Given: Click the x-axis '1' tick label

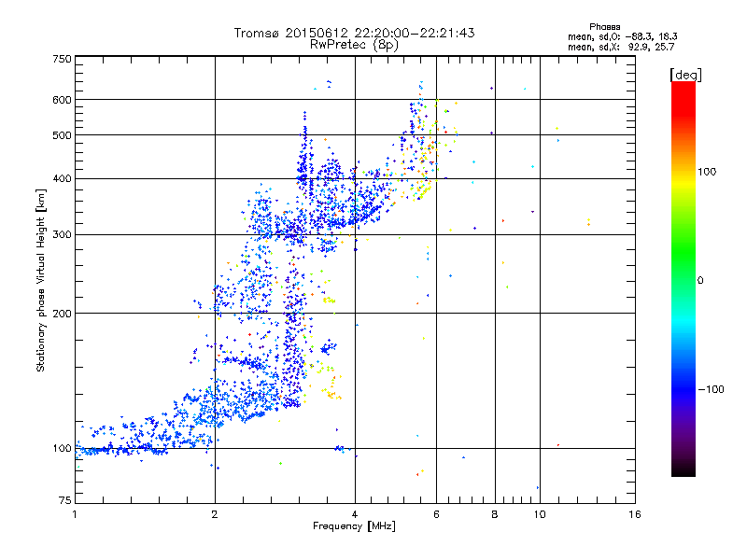Looking at the screenshot, I should pyautogui.click(x=75, y=514).
